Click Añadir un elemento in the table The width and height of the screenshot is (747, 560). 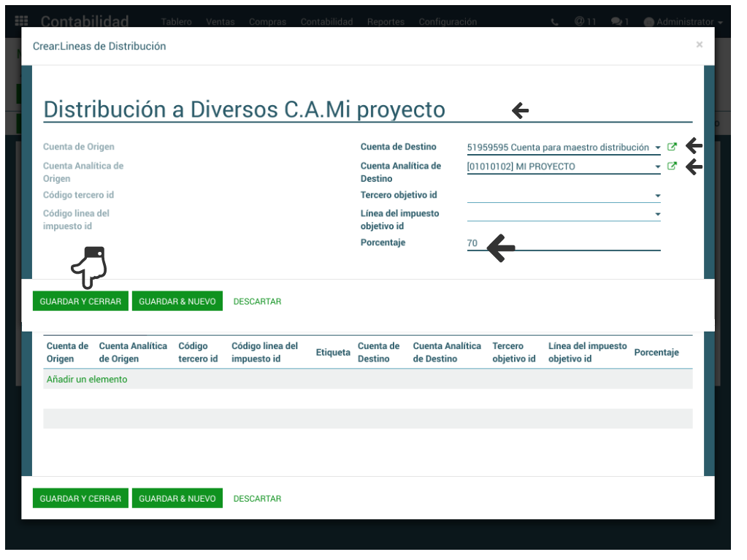(x=87, y=379)
